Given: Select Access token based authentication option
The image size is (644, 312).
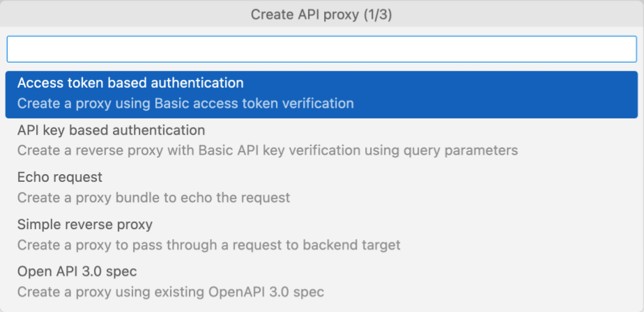Looking at the screenshot, I should click(x=130, y=83).
